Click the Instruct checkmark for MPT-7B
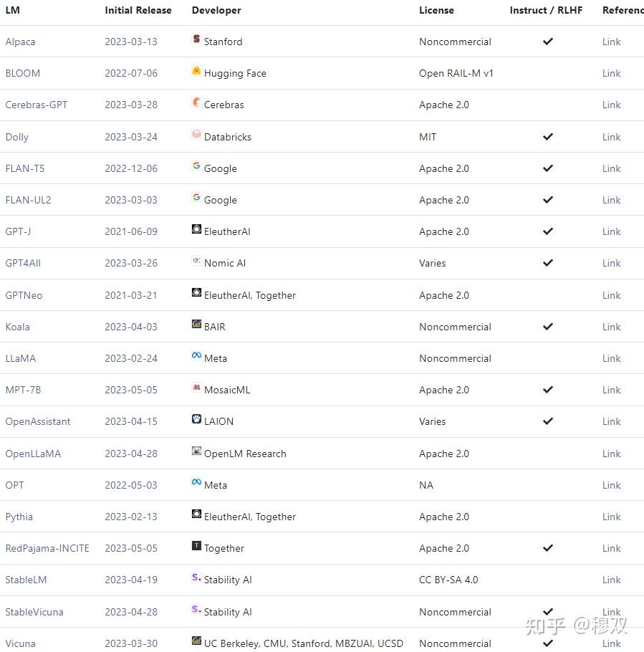 [x=548, y=390]
